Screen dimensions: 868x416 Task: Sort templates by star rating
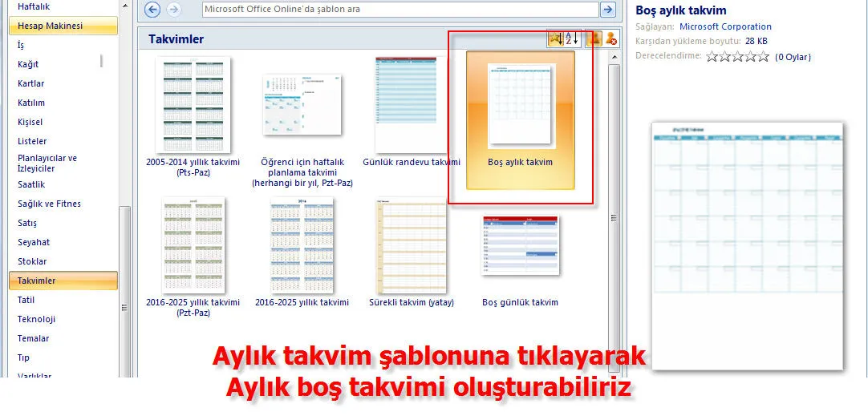[555, 38]
